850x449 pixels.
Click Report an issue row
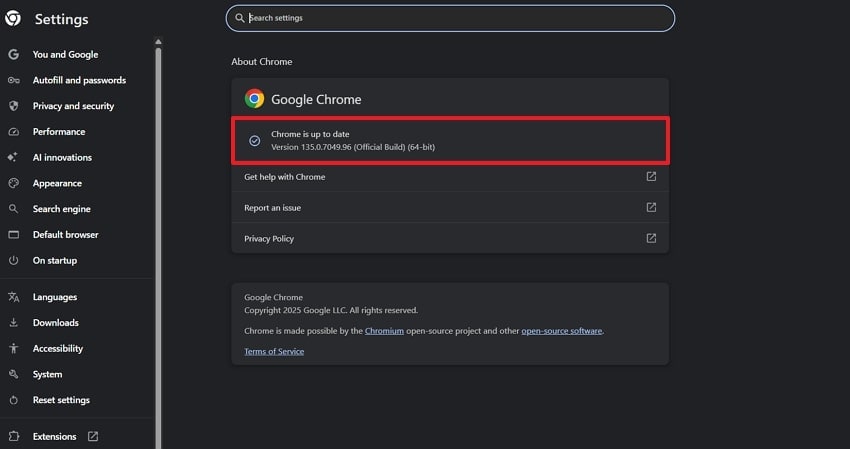tap(450, 208)
